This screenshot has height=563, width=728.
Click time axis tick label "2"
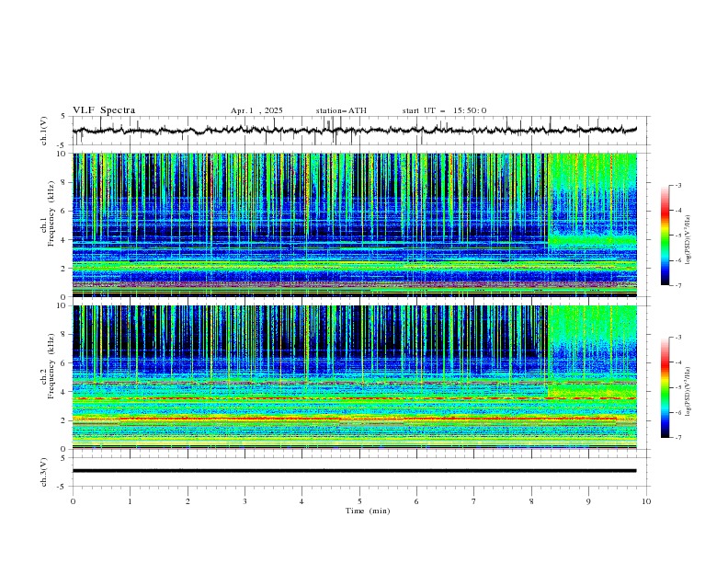[x=188, y=501]
